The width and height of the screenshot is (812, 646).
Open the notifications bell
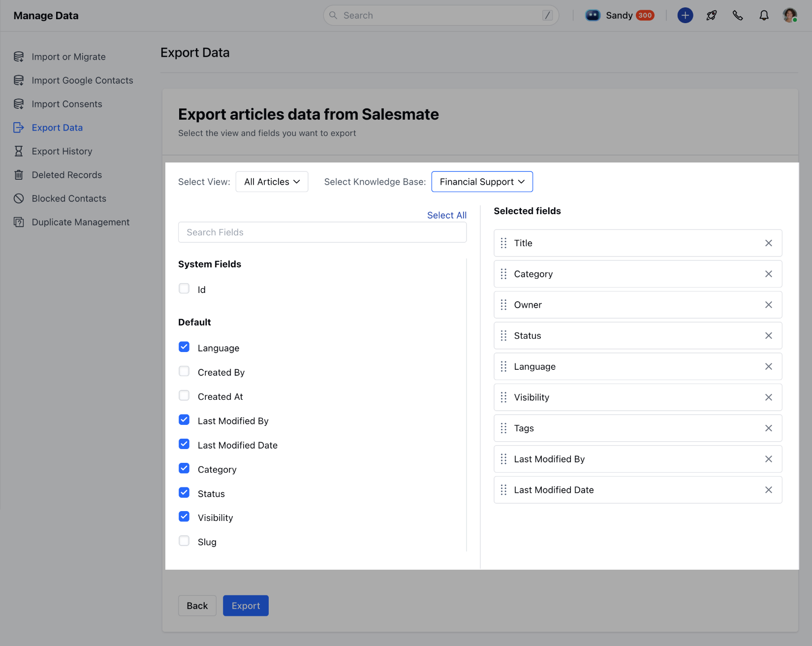click(764, 15)
